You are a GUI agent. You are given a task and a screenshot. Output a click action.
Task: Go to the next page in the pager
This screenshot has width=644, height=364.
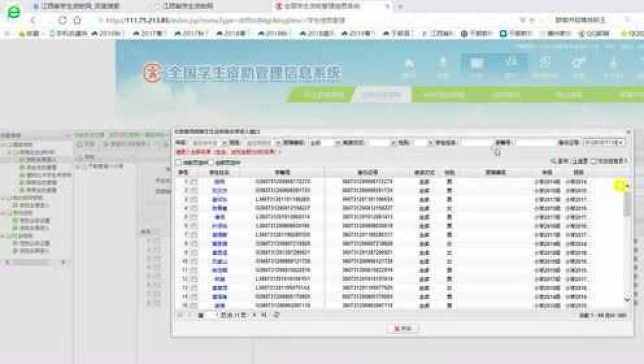coord(254,315)
